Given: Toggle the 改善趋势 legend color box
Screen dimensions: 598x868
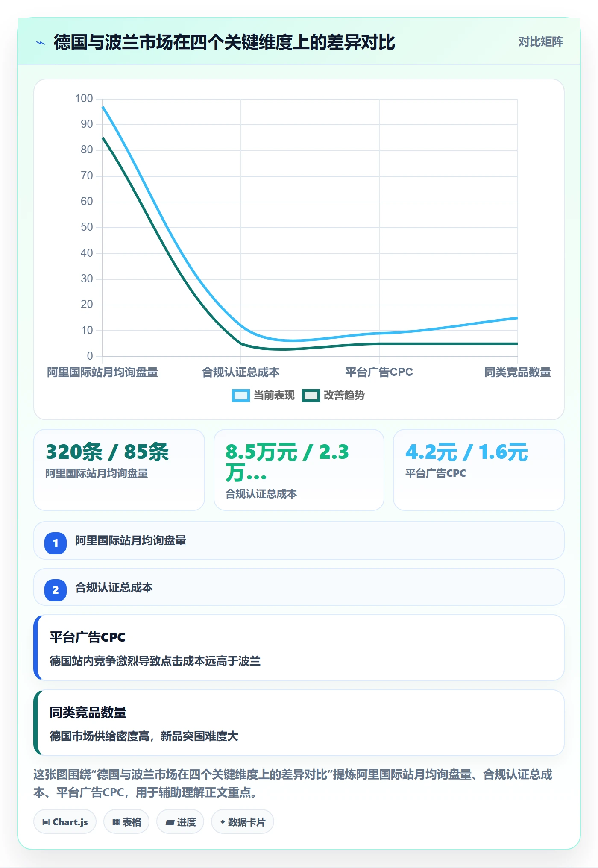Looking at the screenshot, I should [x=311, y=396].
